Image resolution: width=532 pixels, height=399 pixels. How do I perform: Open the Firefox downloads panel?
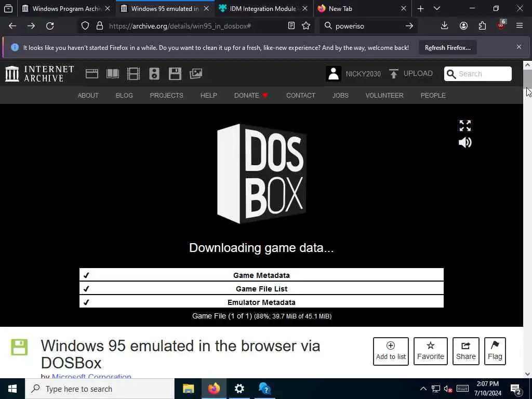click(x=445, y=26)
